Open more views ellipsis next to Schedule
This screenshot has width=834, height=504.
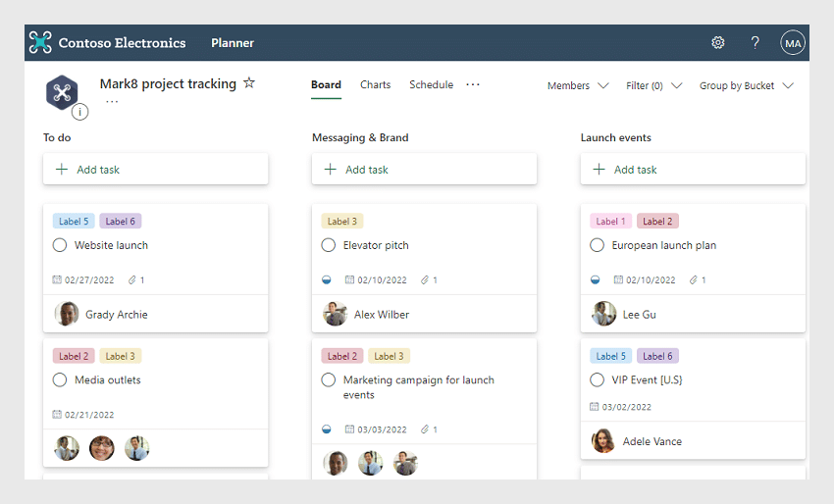coord(473,84)
